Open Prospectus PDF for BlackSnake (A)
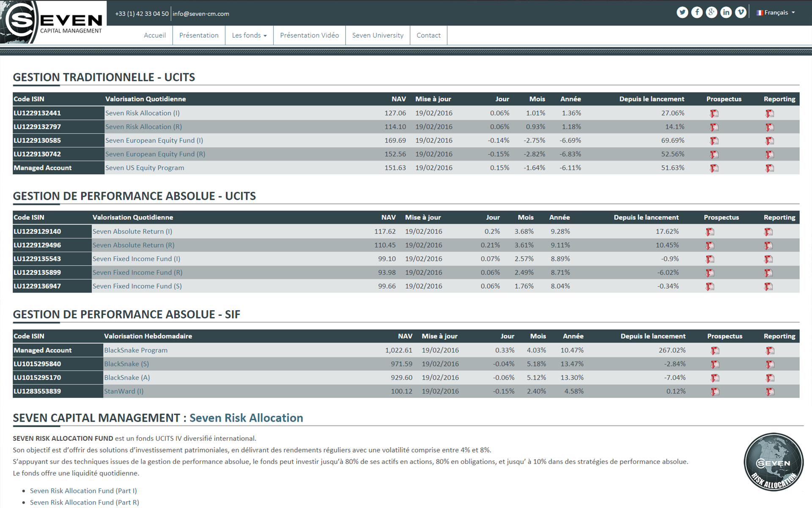 [715, 378]
